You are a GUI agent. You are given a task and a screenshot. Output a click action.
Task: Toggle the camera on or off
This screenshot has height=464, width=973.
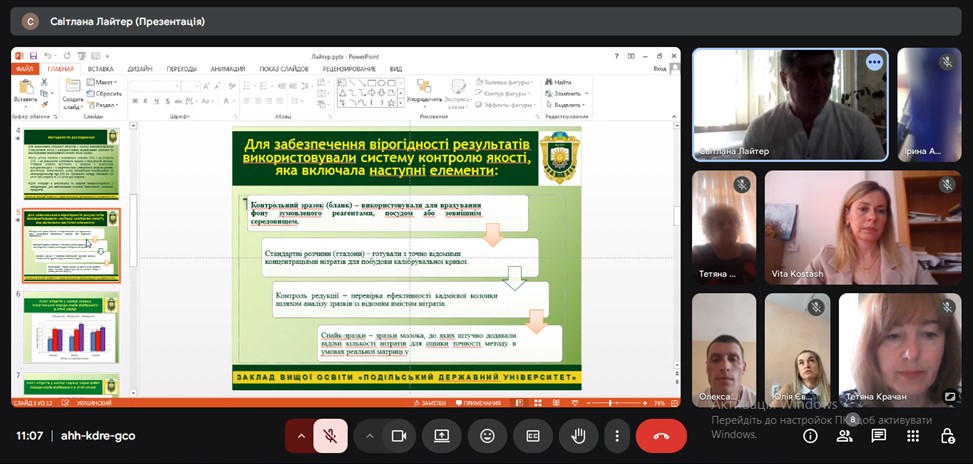398,436
